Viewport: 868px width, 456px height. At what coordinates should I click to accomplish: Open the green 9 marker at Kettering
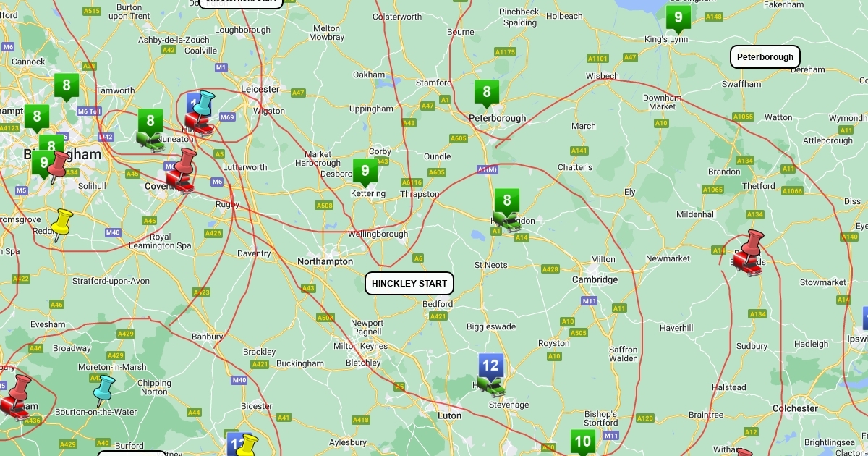tap(365, 173)
